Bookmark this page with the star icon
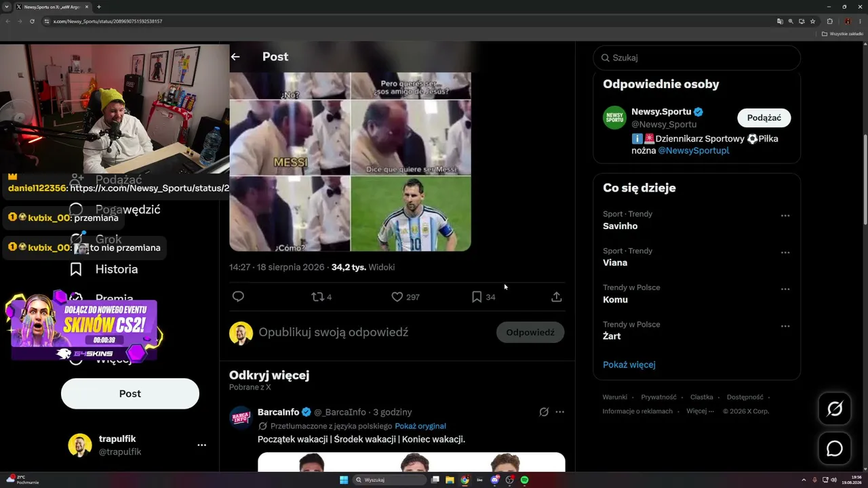This screenshot has width=868, height=488. (812, 21)
